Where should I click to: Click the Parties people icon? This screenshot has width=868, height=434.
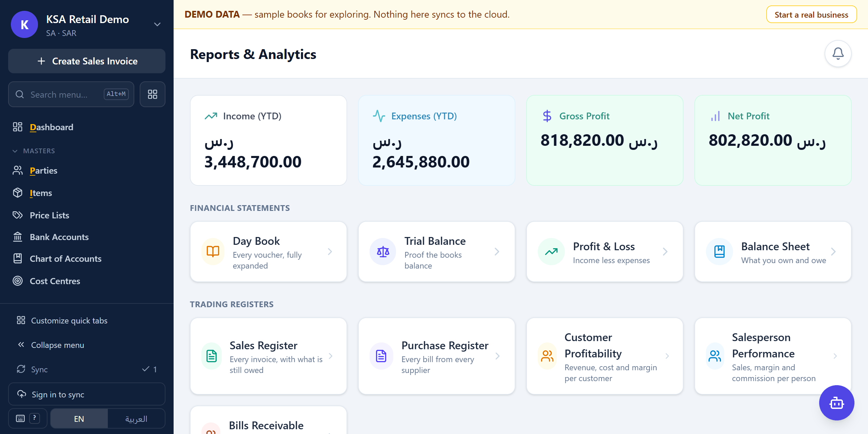point(18,171)
